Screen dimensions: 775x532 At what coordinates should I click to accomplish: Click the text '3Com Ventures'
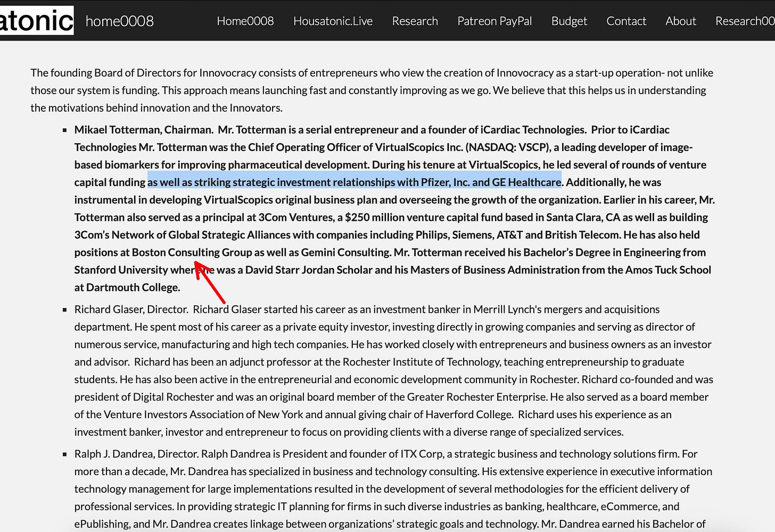(295, 217)
